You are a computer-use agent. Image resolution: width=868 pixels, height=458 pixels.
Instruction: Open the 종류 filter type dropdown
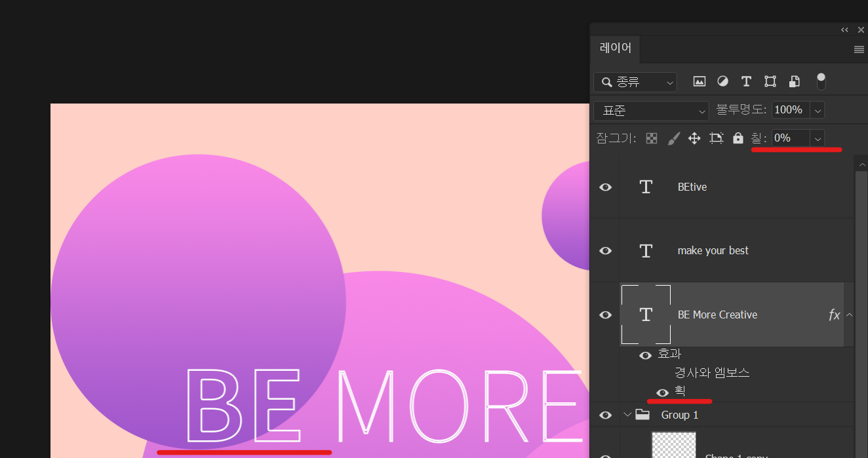click(x=635, y=82)
